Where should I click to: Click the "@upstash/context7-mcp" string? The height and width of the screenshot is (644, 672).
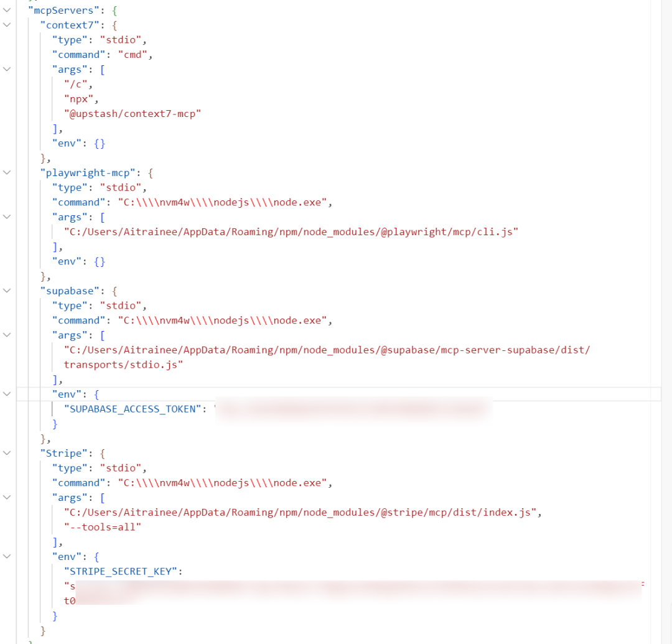(x=133, y=114)
